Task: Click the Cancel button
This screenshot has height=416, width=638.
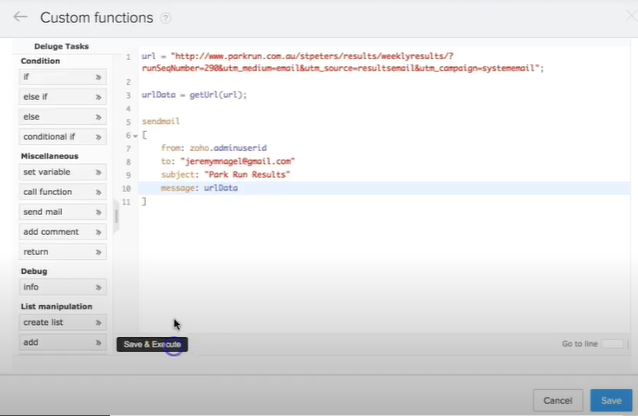Action: point(558,401)
